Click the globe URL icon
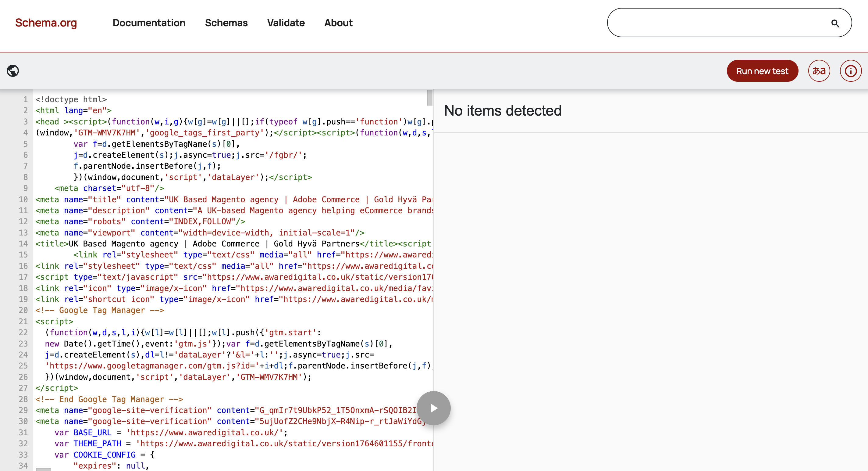 [x=13, y=71]
